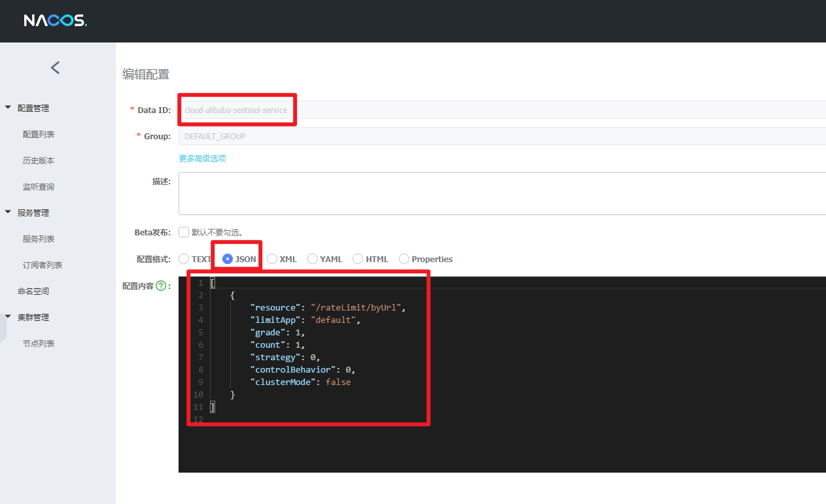
Task: Click the "grade" line in the editor
Action: click(x=278, y=332)
